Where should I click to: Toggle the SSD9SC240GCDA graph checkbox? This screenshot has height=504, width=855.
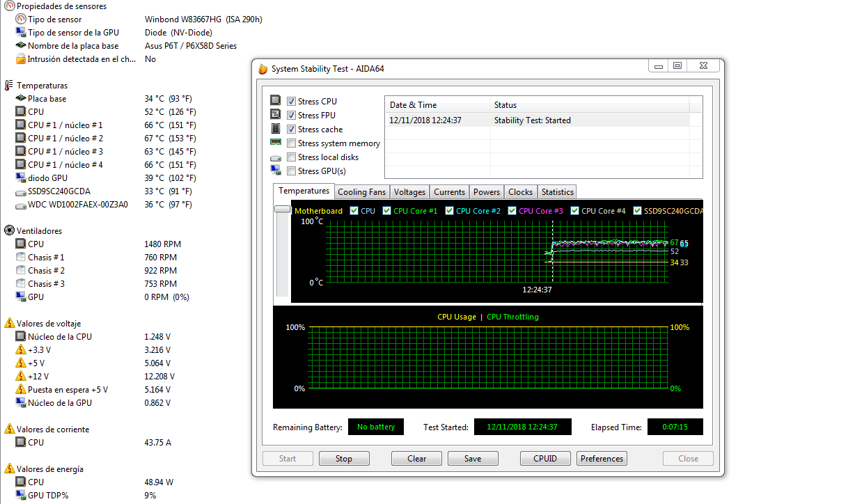637,211
